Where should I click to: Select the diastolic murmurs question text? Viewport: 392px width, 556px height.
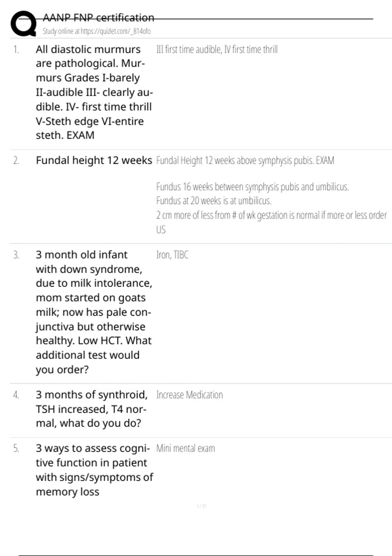coord(94,92)
